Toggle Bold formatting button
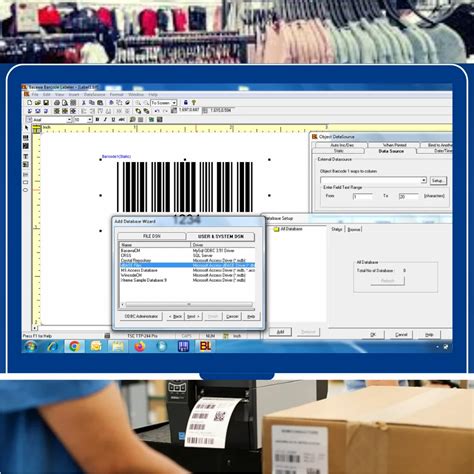 click(97, 119)
